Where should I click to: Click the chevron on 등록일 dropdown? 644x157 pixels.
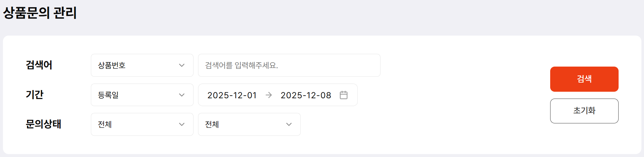[182, 95]
